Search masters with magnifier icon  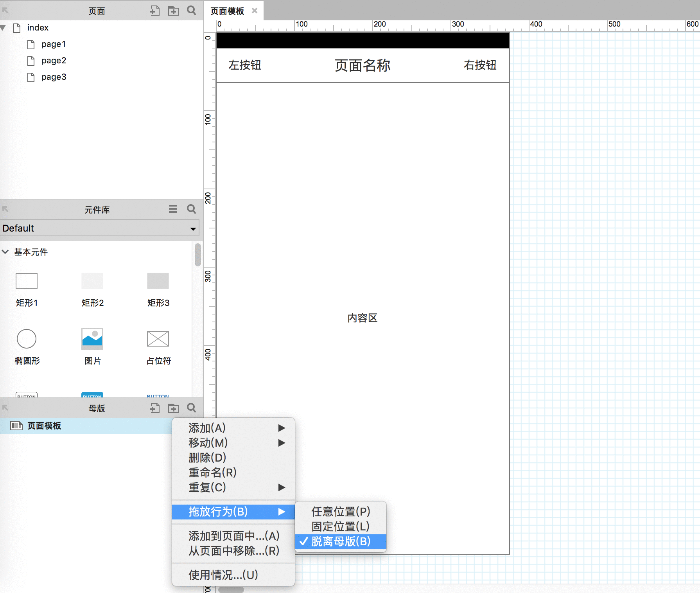coord(191,408)
